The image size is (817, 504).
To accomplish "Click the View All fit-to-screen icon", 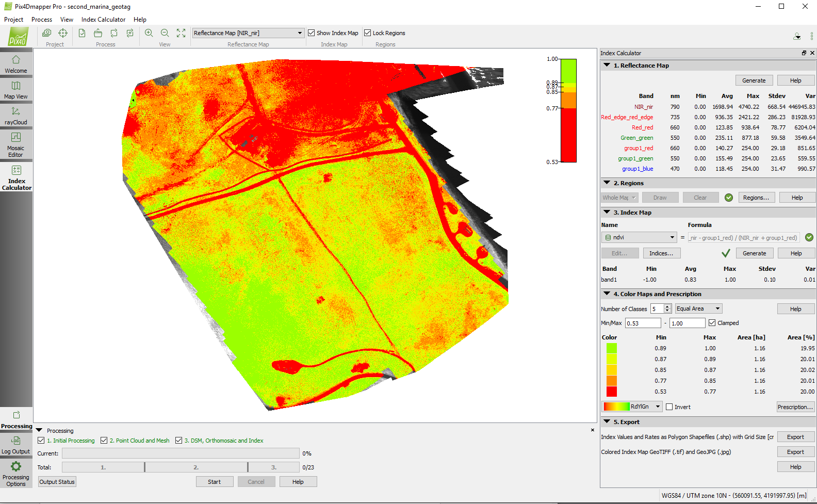I will tap(181, 33).
